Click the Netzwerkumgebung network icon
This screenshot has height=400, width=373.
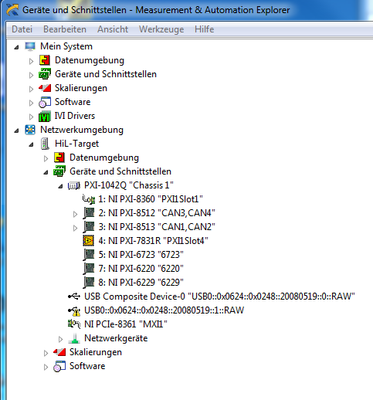coord(30,130)
